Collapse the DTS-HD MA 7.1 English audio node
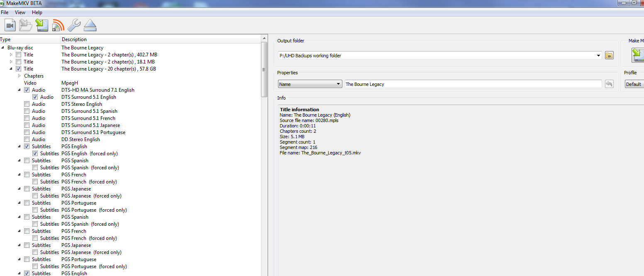644x276 pixels. [20, 90]
